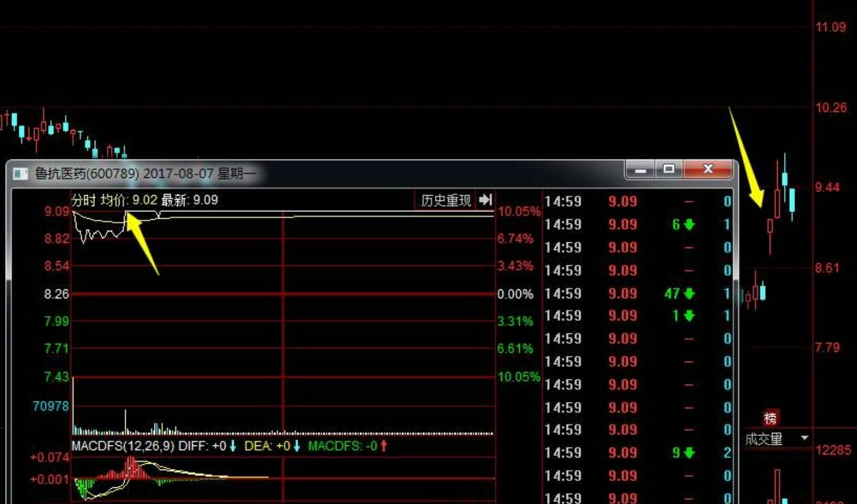Screen dimensions: 857x504
Task: Close the 鲁抗医药 intraday window
Action: 708,169
